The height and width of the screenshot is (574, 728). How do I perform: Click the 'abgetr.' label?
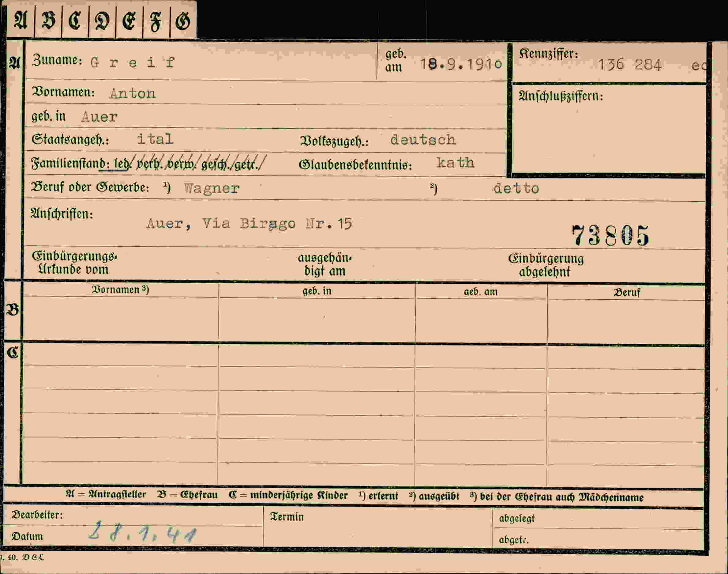pyautogui.click(x=514, y=540)
